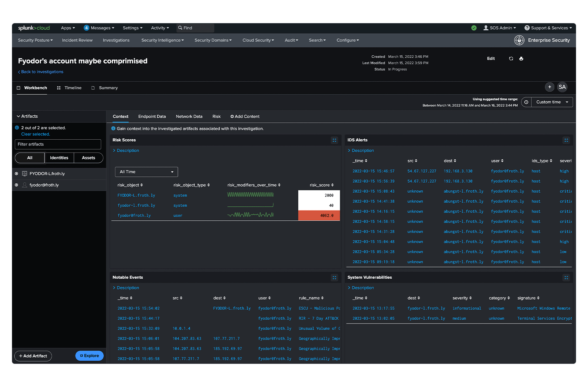
Task: Toggle selection of the FYODOR-L.froth.ly artifact
Action: [x=16, y=173]
